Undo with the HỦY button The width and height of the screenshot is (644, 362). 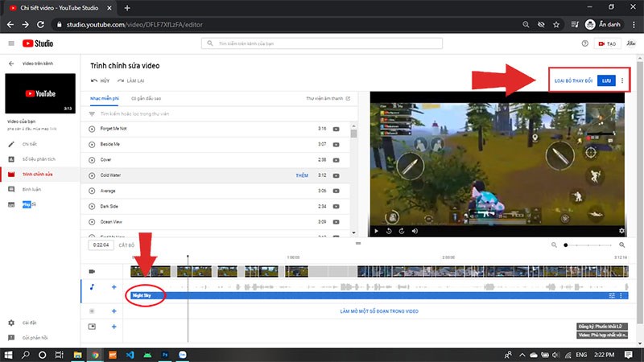[100, 81]
